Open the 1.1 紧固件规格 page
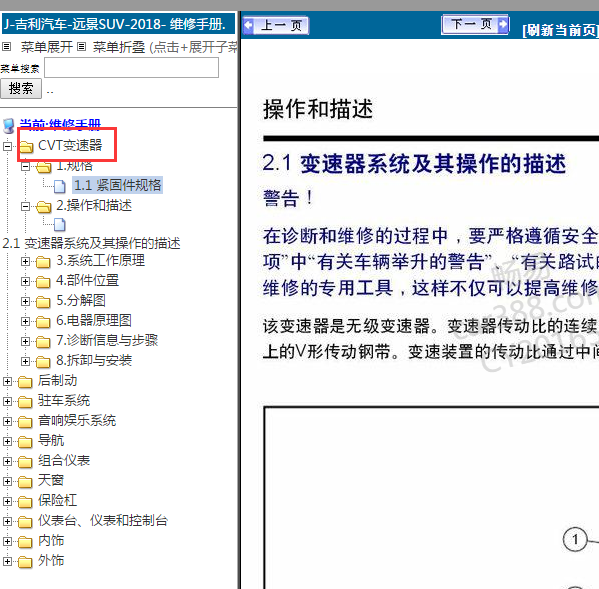This screenshot has height=589, width=599. tap(117, 185)
